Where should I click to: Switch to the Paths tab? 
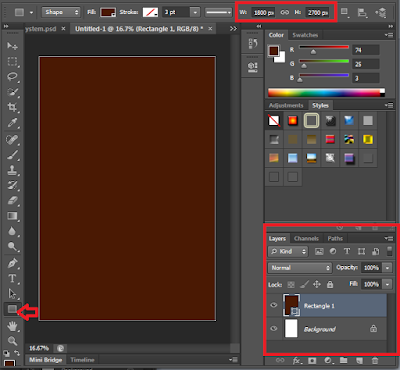tap(335, 238)
